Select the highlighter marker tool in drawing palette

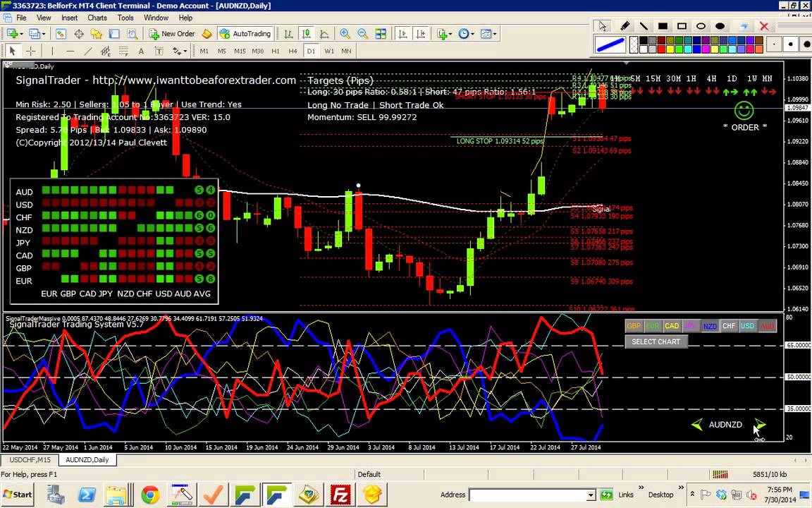point(625,26)
